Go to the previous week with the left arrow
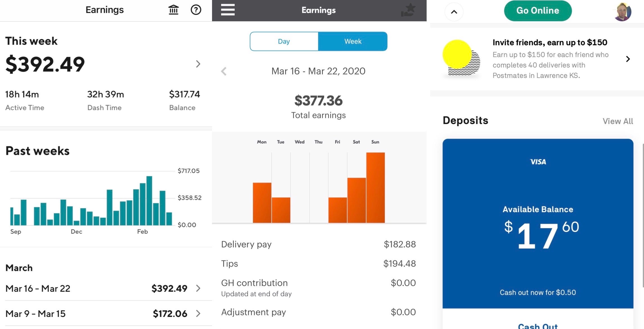Viewport: 644px width, 329px height. 224,71
